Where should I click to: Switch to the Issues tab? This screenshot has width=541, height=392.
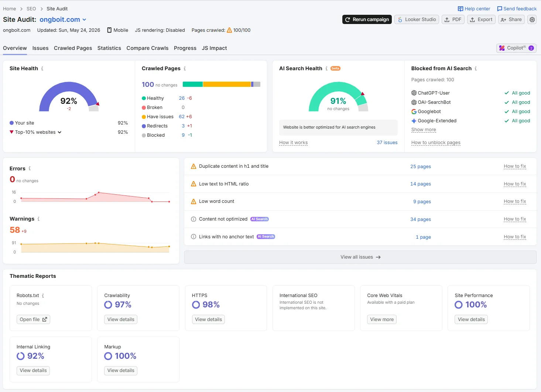(x=40, y=48)
